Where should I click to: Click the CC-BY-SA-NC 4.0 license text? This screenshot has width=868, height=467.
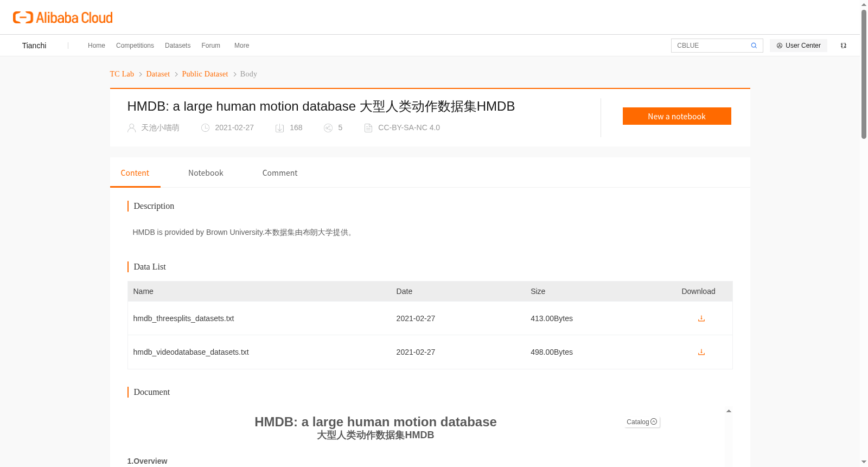[409, 128]
